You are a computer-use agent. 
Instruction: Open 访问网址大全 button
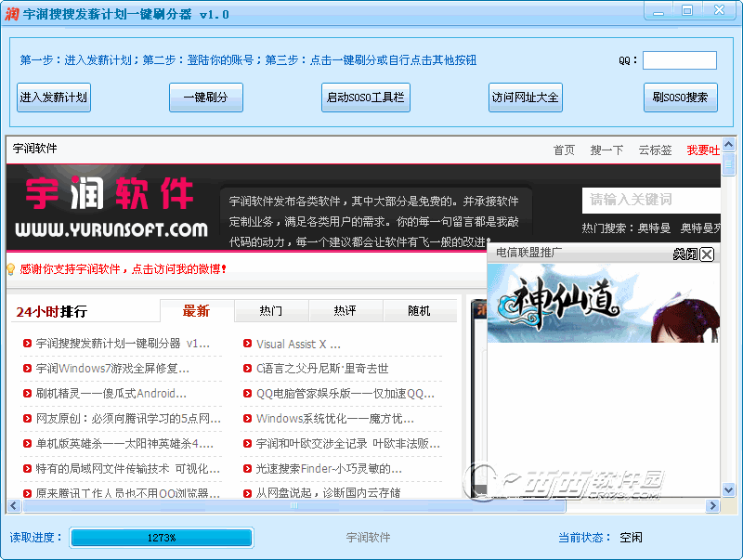pos(525,98)
